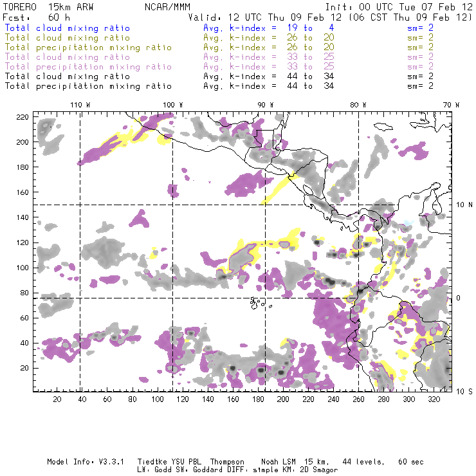The width and height of the screenshot is (476, 476).
Task: Click the "70 W" longitude label
Action: coord(451,105)
